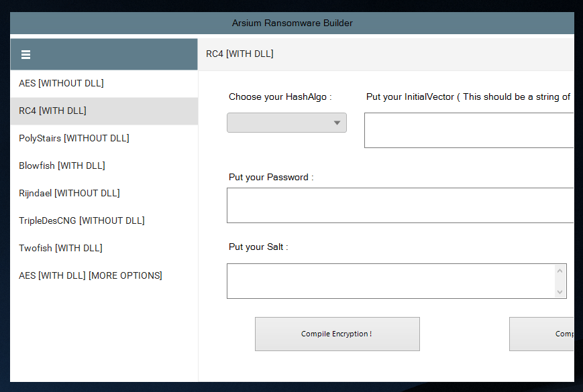Select TripleDesCNG [WITHOUT DLL] encryption
This screenshot has width=583, height=392.
tap(81, 220)
